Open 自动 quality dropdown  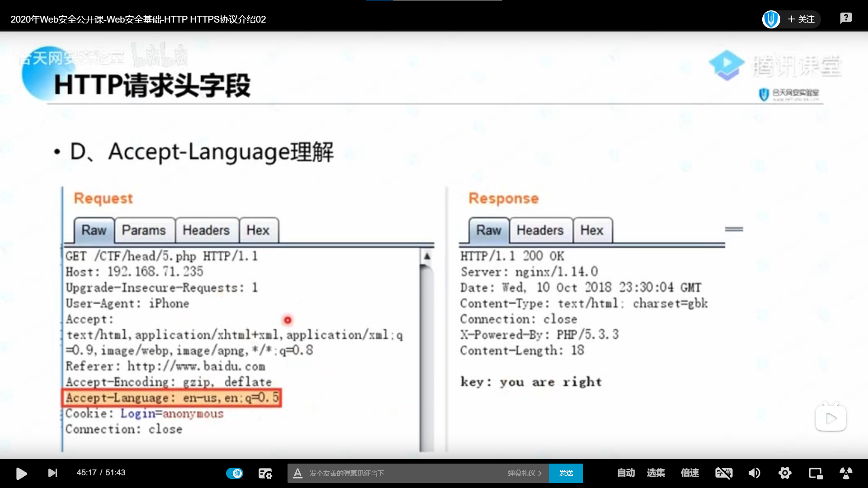click(626, 473)
